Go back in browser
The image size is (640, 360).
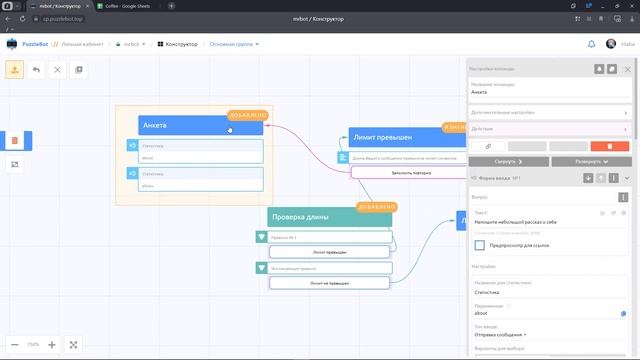tap(8, 19)
